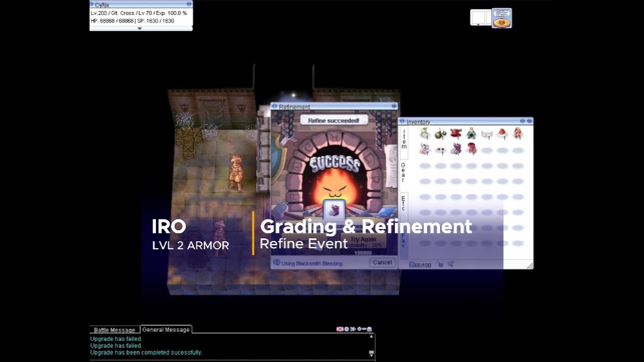644x362 pixels.
Task: Select the purple armor item in the refine slot
Action: pyautogui.click(x=334, y=209)
